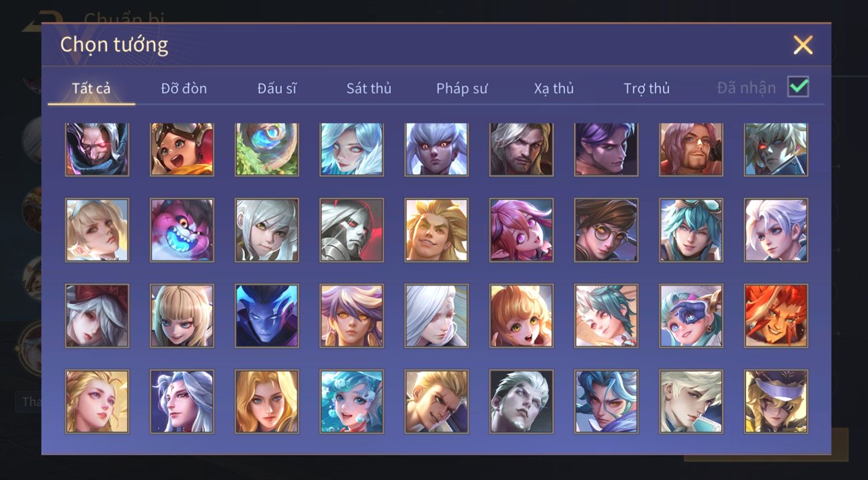
Task: Select the silver armored knight with red cape
Action: (352, 230)
